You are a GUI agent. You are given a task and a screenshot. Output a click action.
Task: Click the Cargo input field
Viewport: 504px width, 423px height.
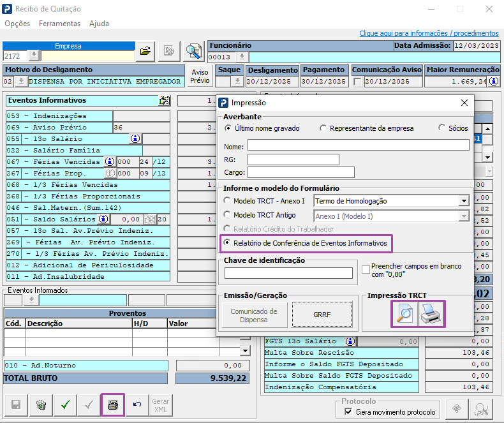pos(301,172)
